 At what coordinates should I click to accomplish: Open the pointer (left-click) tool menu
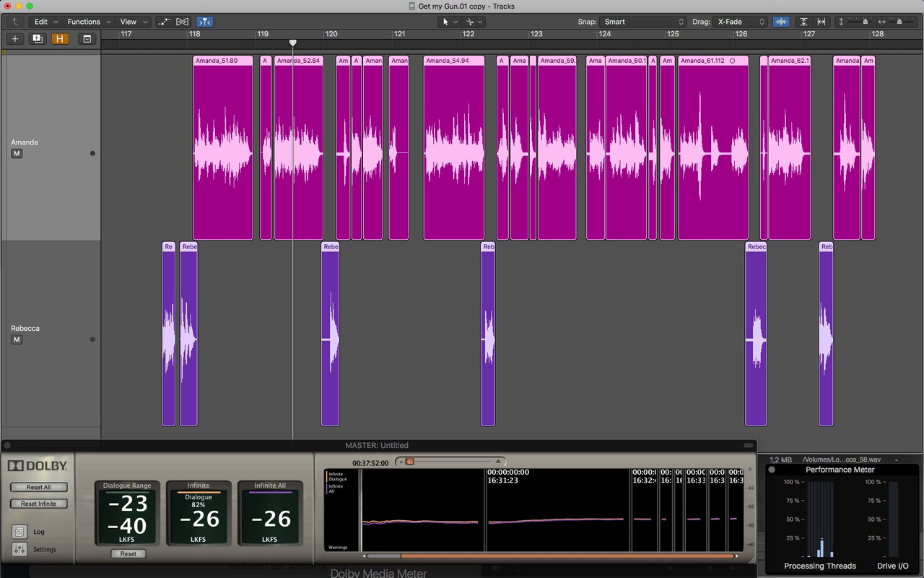[x=450, y=22]
